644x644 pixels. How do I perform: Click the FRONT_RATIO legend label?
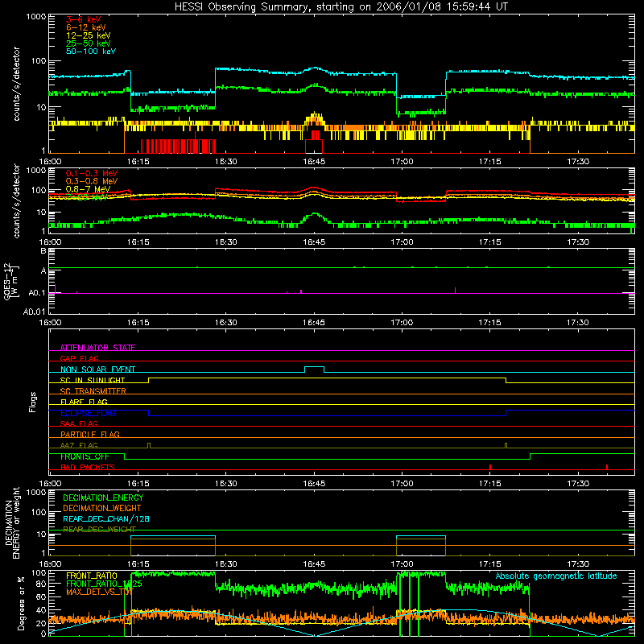[x=92, y=576]
